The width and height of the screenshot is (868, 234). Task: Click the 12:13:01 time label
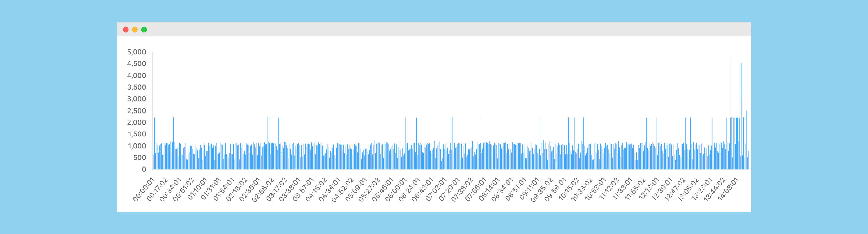pos(648,189)
